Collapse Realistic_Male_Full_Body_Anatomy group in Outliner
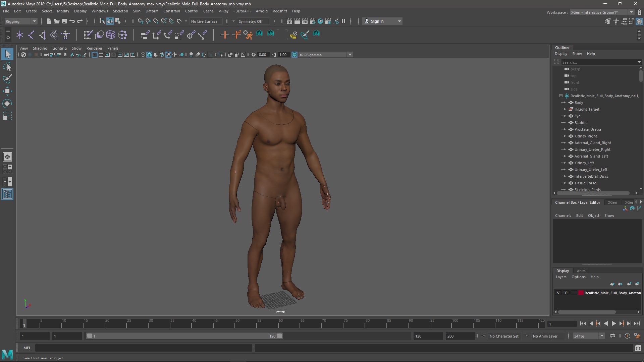Viewport: 644px width, 362px height. [561, 96]
